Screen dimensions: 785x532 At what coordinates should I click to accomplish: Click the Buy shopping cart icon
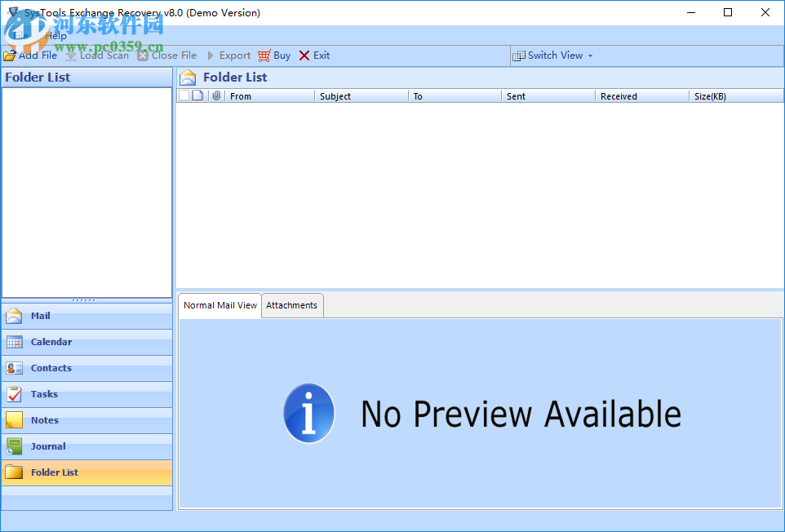263,55
